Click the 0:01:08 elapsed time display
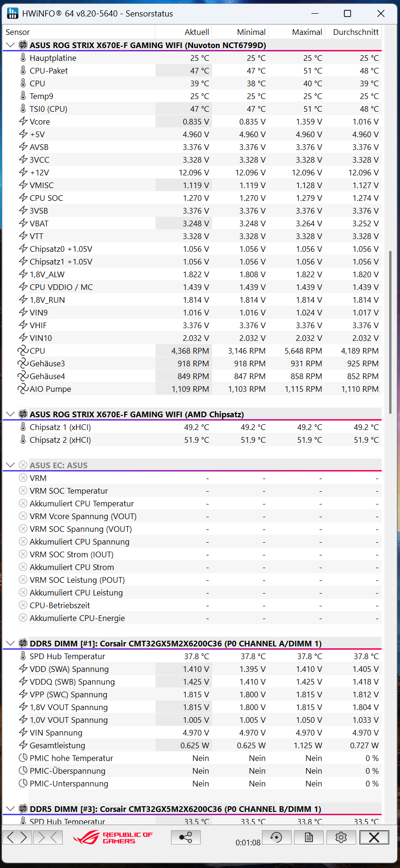This screenshot has height=868, width=400. (x=248, y=843)
